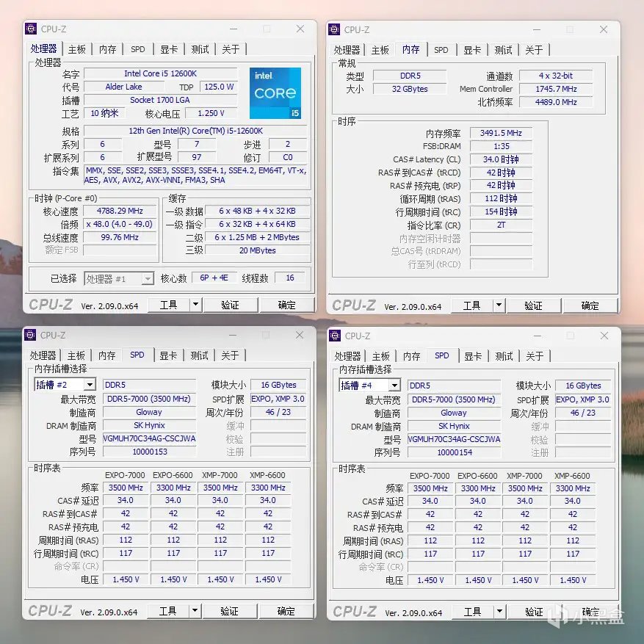This screenshot has width=644, height=644.
Task: Click 'EXPO, XMP 3.0' SPD extension in slot #2 window
Action: tap(278, 399)
